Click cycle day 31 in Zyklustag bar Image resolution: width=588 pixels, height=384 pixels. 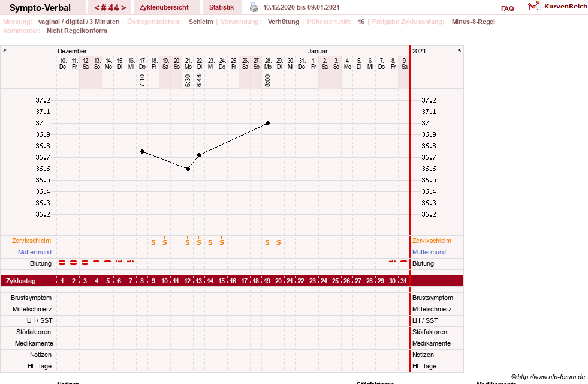[x=403, y=281]
